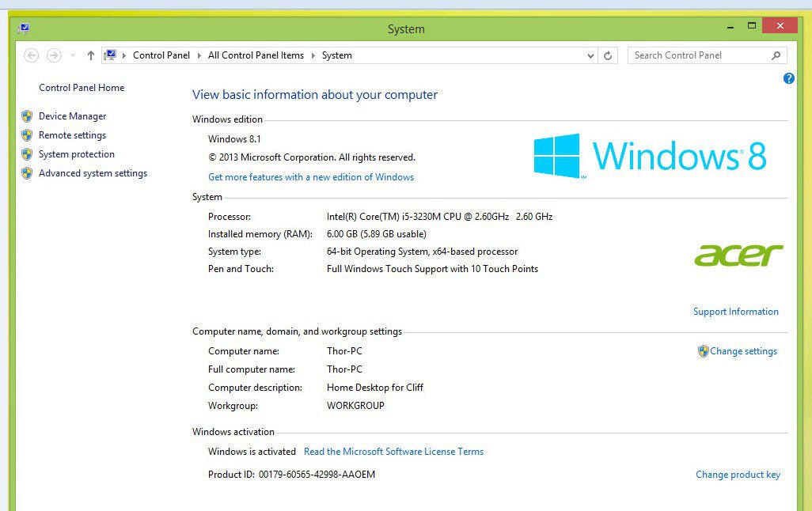812x511 pixels.
Task: Click the Back navigation arrow
Action: coord(31,55)
